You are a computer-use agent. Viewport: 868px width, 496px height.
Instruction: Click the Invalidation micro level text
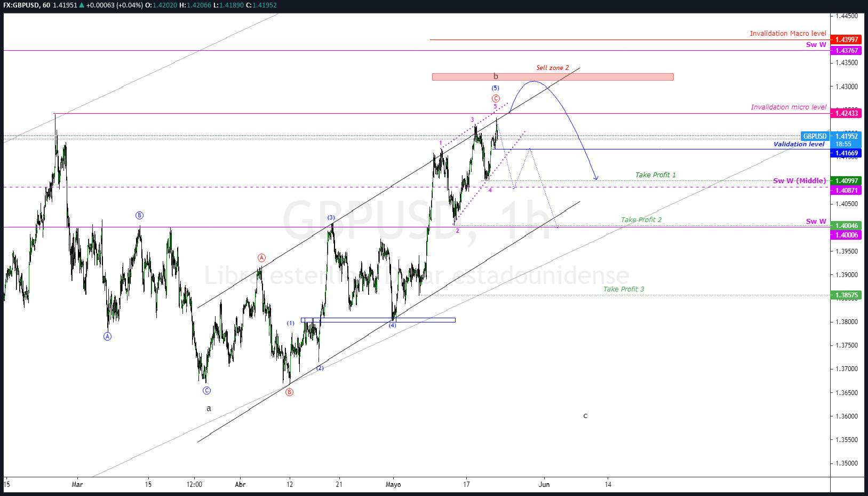[789, 107]
